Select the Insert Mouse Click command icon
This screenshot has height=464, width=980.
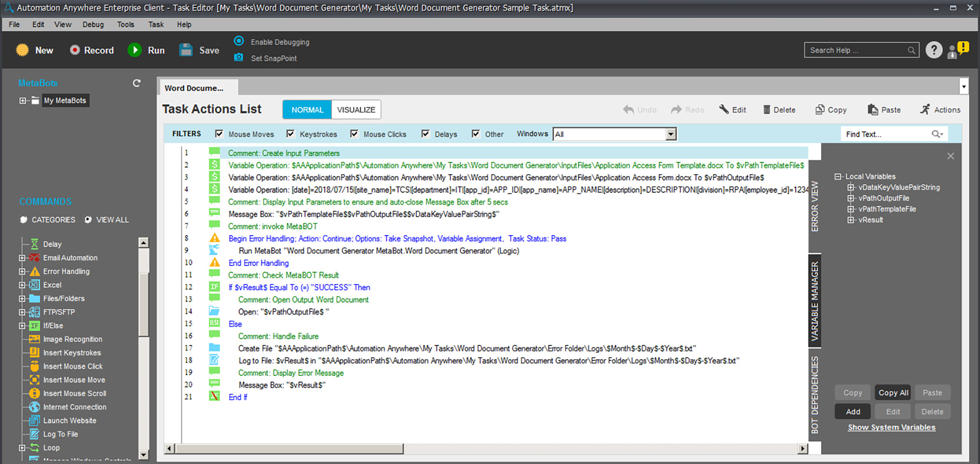pyautogui.click(x=35, y=367)
